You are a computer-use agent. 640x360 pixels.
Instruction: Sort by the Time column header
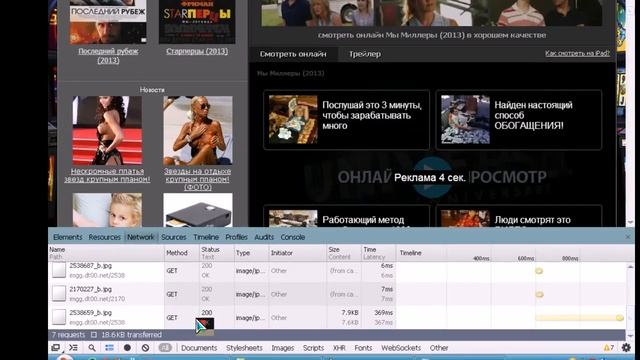[x=378, y=253]
